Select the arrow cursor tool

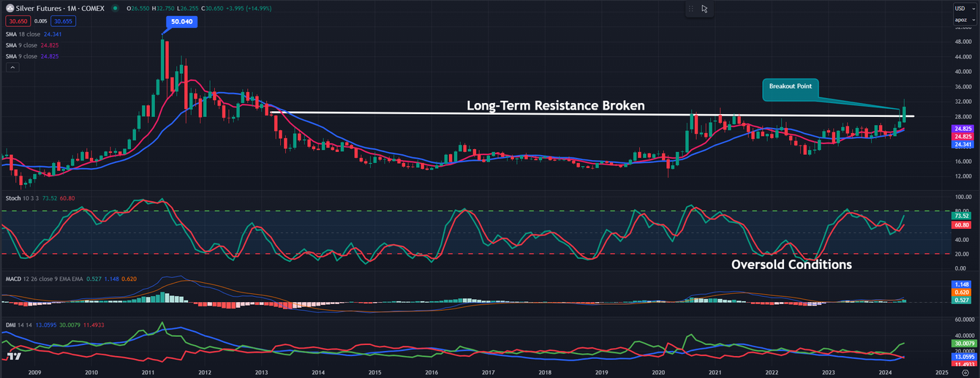[704, 9]
